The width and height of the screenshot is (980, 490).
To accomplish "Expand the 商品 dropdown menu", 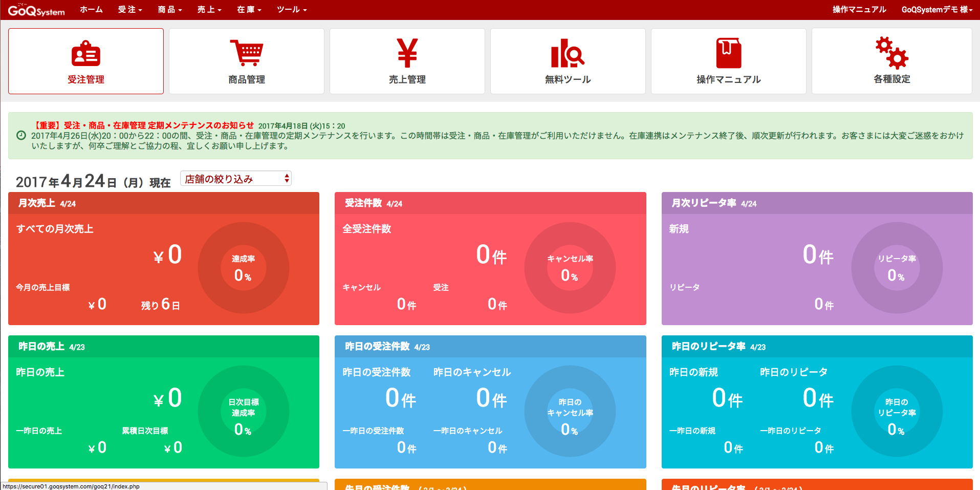I will coord(170,10).
